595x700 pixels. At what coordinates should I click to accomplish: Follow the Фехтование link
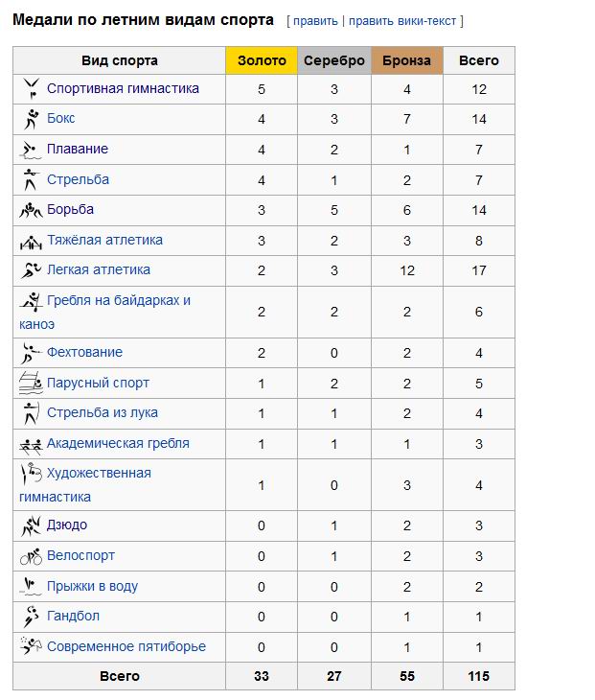[x=84, y=352]
